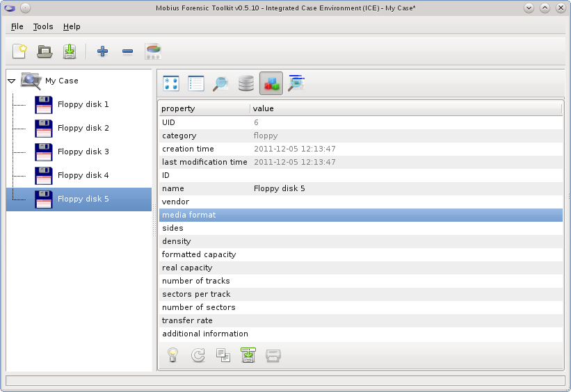The width and height of the screenshot is (571, 392).
Task: Click the name value Floppy disk 5
Action: click(x=280, y=188)
